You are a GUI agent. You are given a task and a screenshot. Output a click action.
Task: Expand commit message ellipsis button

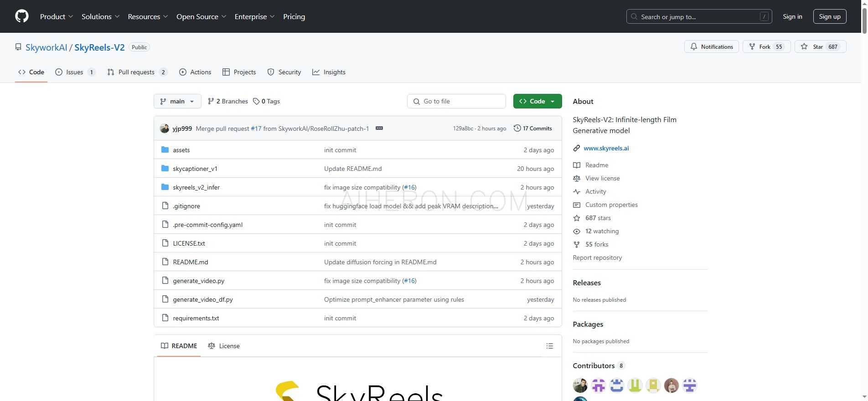379,128
